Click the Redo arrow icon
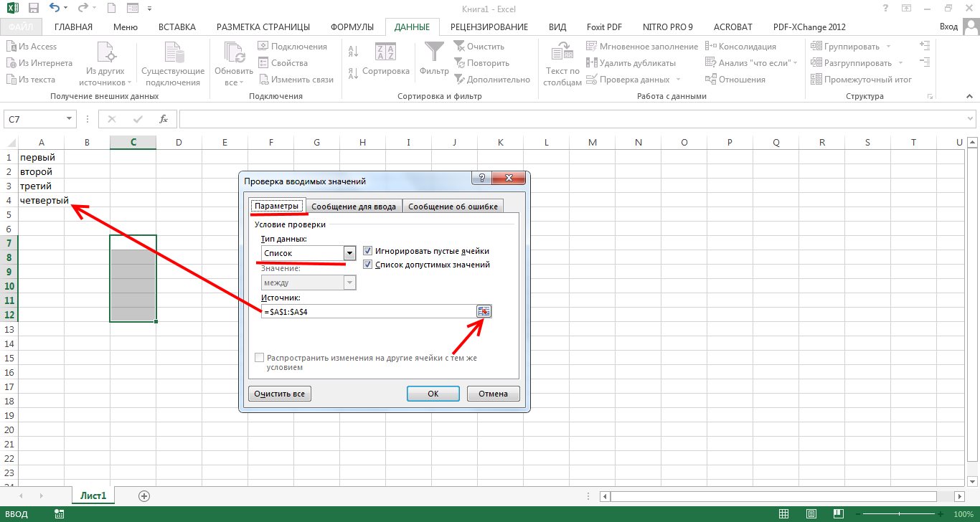Image resolution: width=980 pixels, height=522 pixels. (x=83, y=9)
